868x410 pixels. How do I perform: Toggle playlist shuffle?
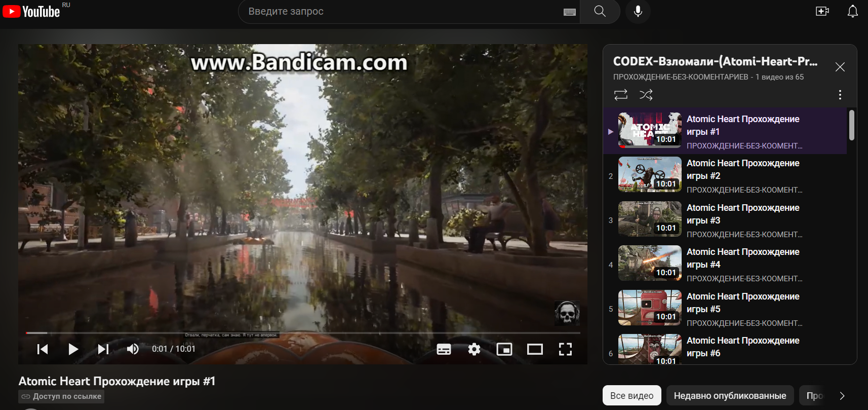(x=646, y=95)
